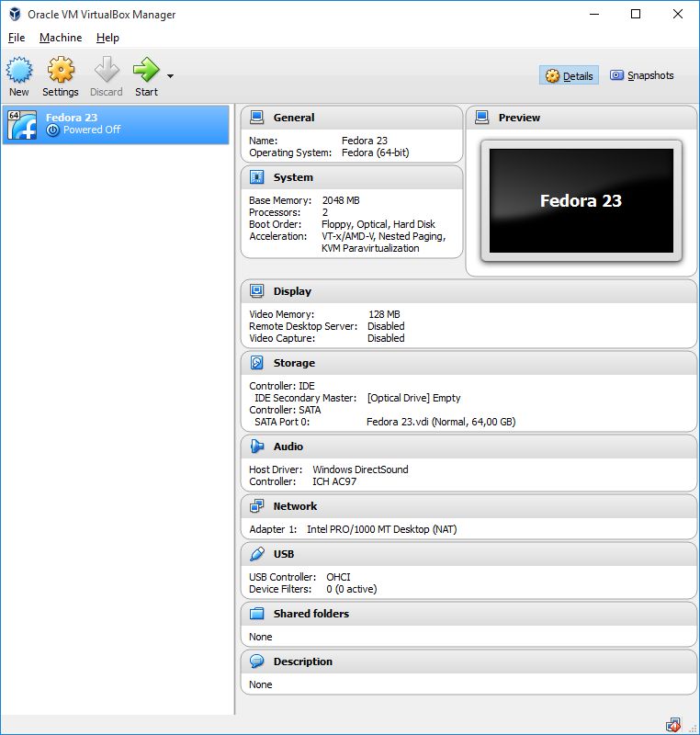Viewport: 700px width, 735px height.
Task: Open the USB settings heading
Action: coord(284,554)
